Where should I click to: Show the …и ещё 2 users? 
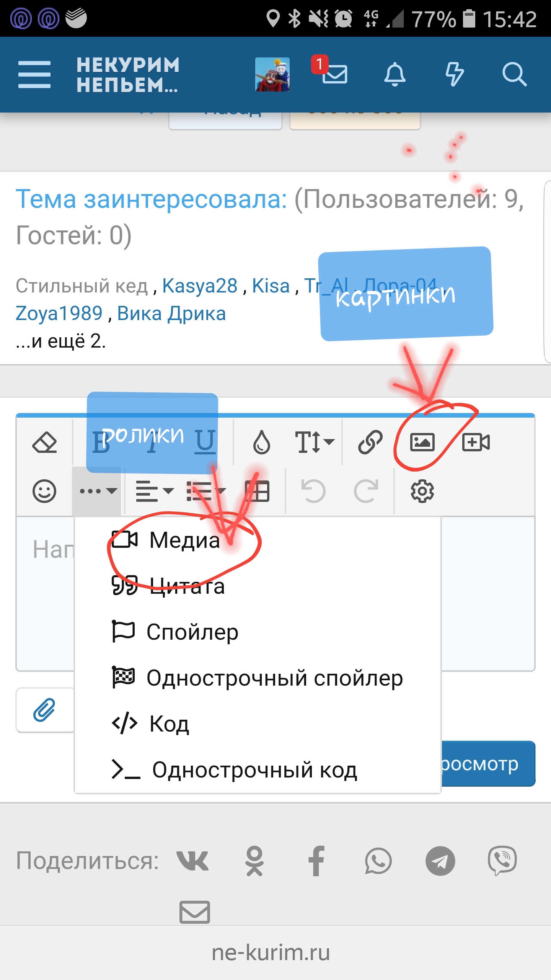pyautogui.click(x=60, y=341)
